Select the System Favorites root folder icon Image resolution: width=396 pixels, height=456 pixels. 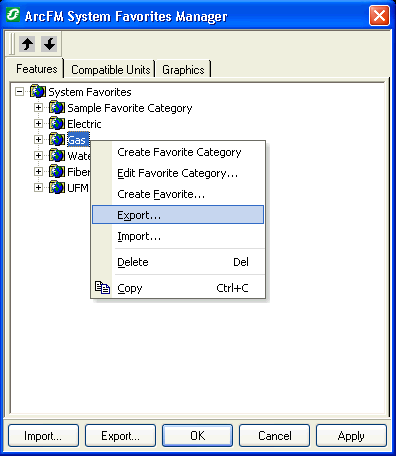point(38,91)
